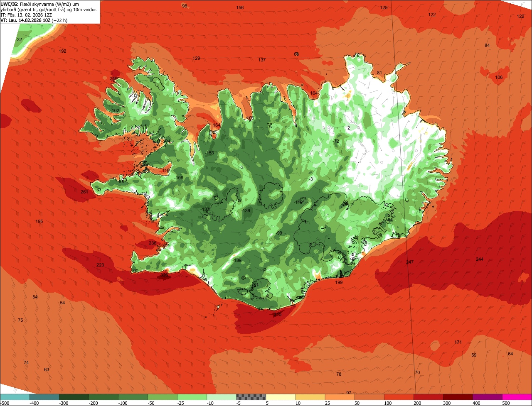
Task: Click the map value "75"
Action: [x=20, y=320]
